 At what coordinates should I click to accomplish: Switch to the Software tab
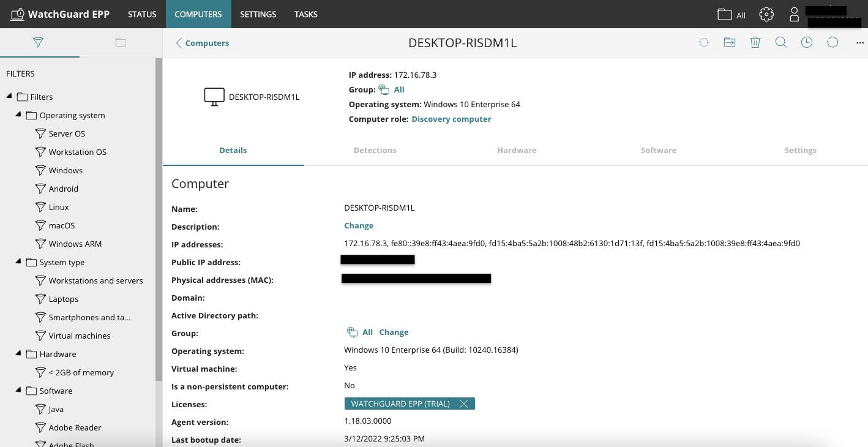[659, 150]
